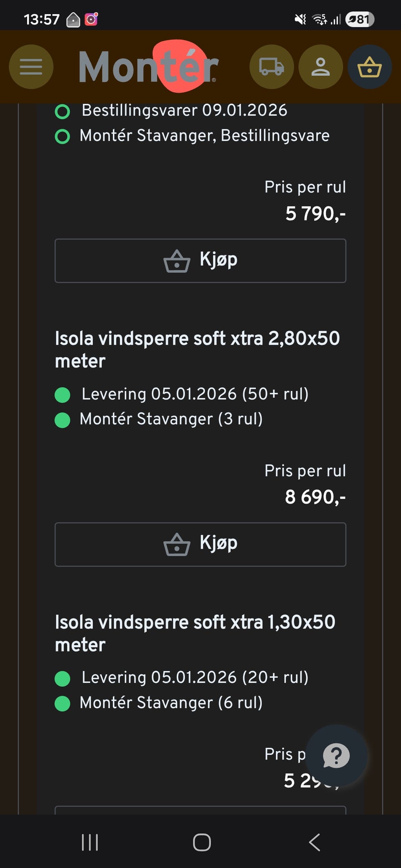This screenshot has height=868, width=401.
Task: Open Isola vindsperre soft xtra 1,30x50 product
Action: (x=195, y=633)
